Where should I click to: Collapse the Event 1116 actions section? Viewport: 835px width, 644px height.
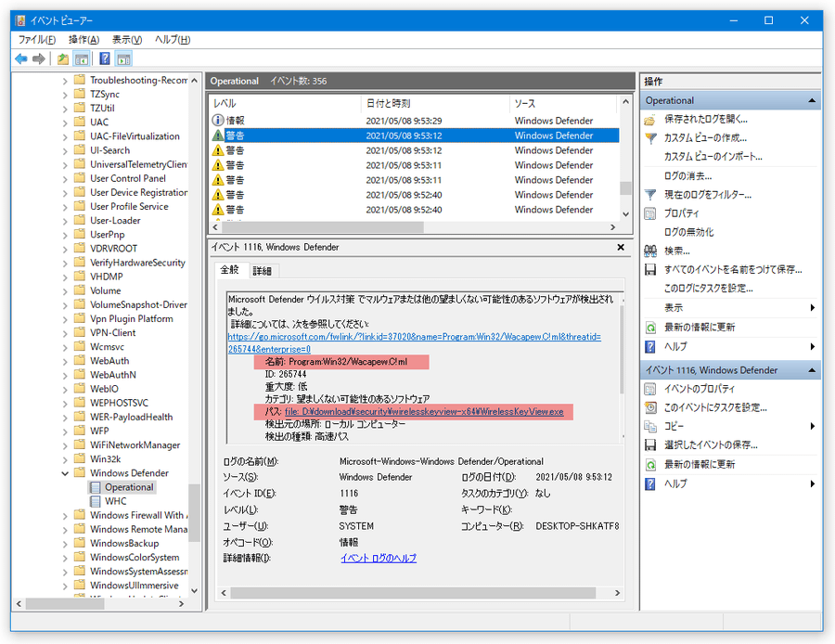click(x=812, y=370)
